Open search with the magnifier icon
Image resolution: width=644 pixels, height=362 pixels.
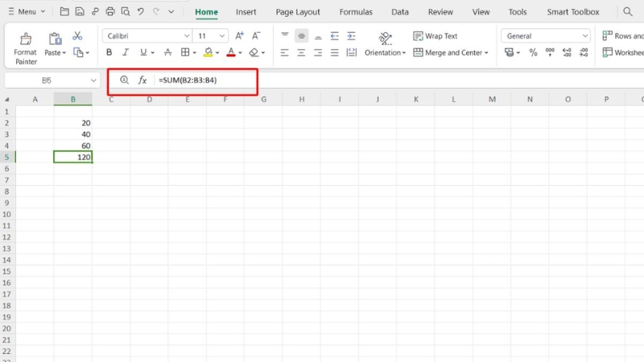pyautogui.click(x=627, y=12)
